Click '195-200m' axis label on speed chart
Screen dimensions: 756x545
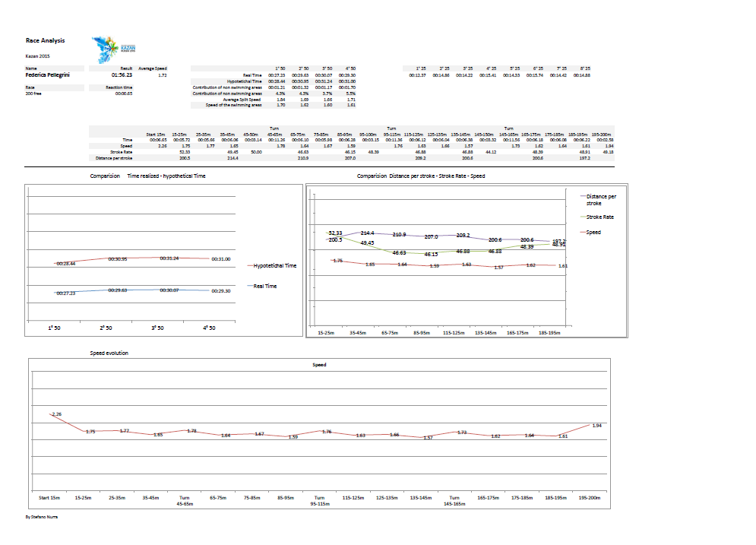click(589, 498)
